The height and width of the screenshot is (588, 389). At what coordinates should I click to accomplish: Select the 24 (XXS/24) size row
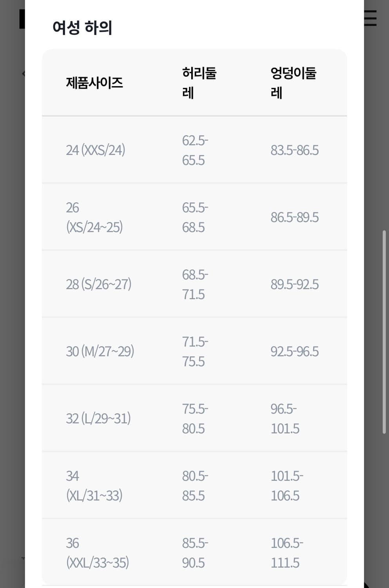click(x=194, y=150)
